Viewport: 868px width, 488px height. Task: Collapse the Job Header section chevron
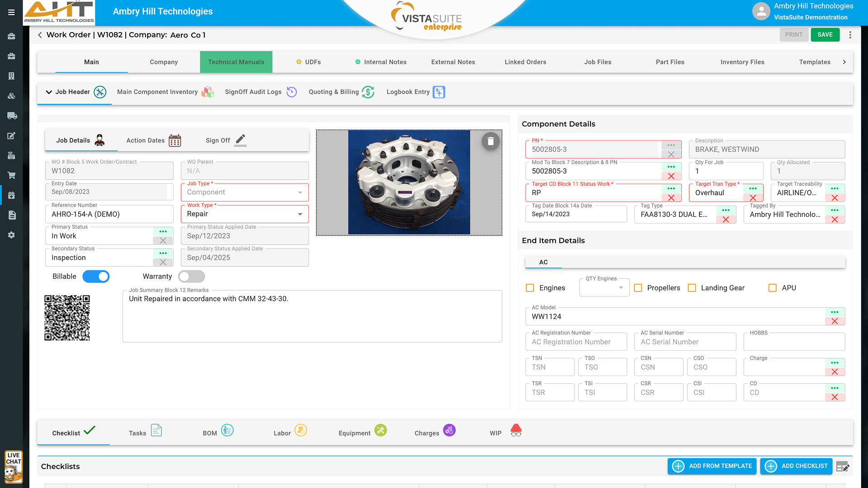pyautogui.click(x=49, y=92)
